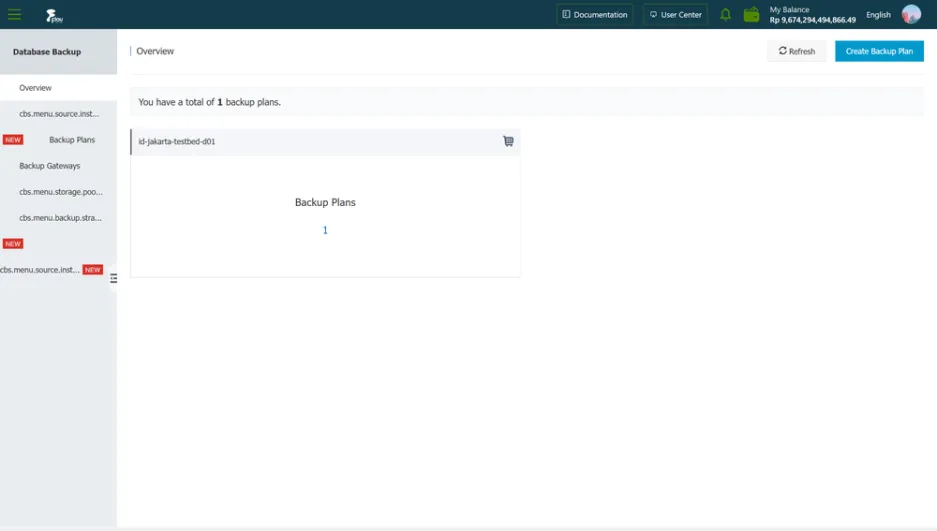Go to User Center
This screenshot has height=531, width=937.
click(675, 14)
